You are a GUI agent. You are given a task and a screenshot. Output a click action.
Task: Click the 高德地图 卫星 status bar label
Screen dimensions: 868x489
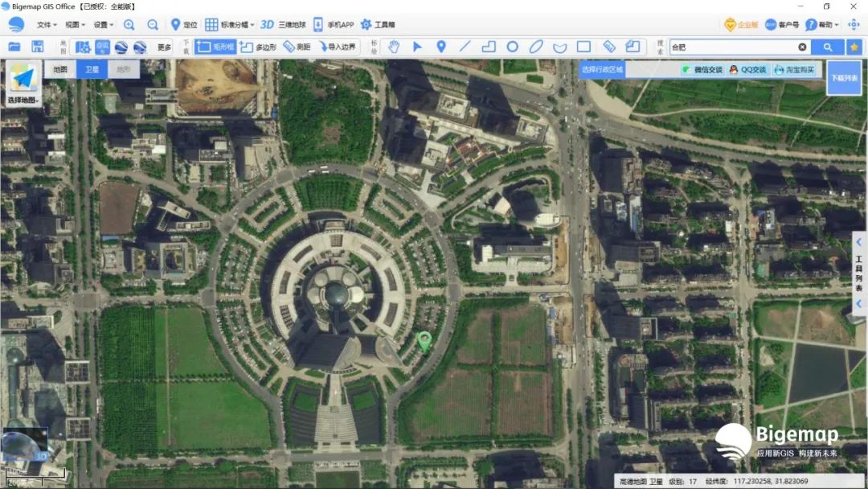coord(641,481)
